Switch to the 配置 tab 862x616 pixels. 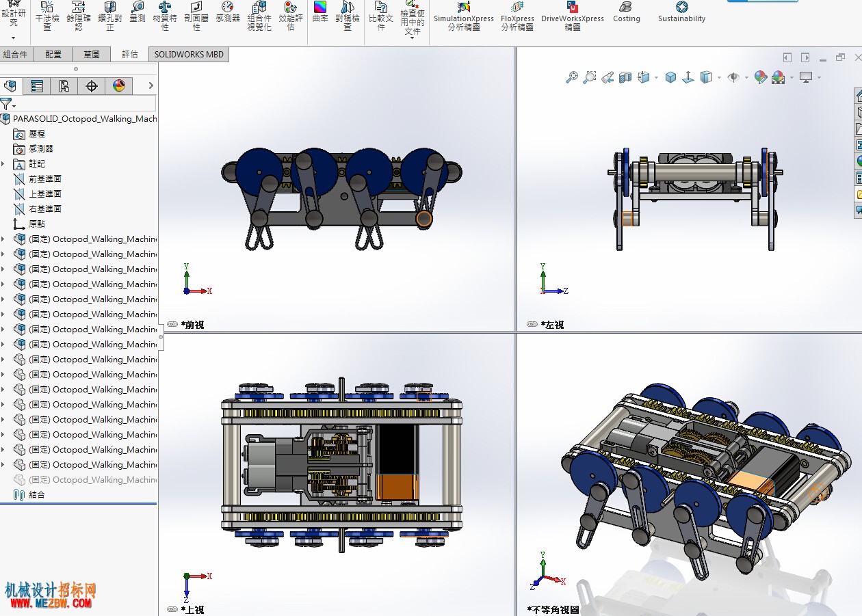click(x=53, y=54)
